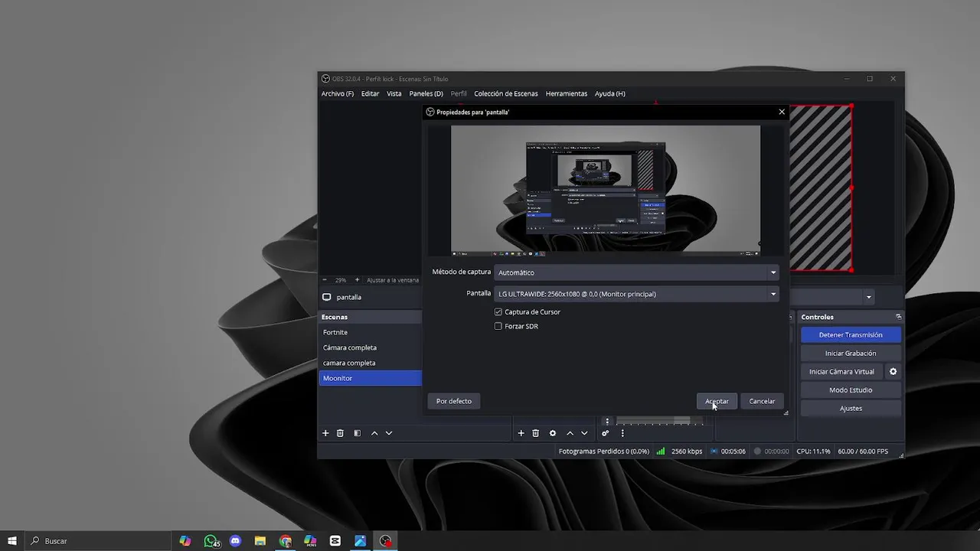980x551 pixels.
Task: Click the Controles panel dock icon
Action: point(898,317)
